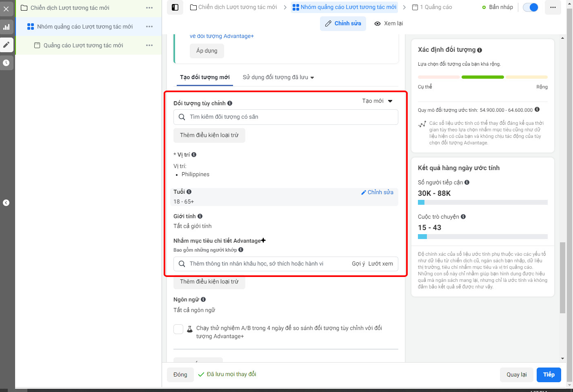The image size is (573, 392).
Task: Select Xem lại mode tab
Action: tap(389, 23)
